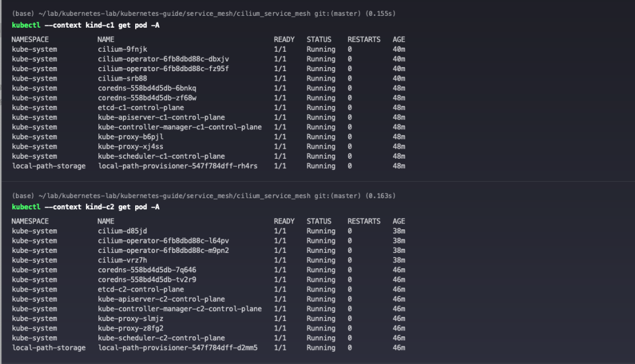635x364 pixels.
Task: Click kube-system namespace of cilium-d85jd
Action: coord(35,231)
